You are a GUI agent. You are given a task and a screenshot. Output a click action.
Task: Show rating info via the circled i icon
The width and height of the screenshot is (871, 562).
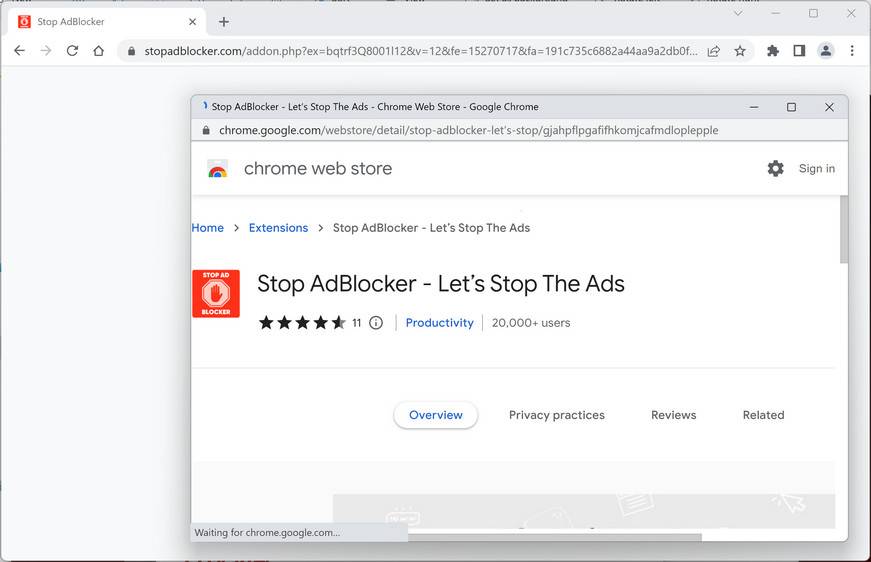pyautogui.click(x=376, y=323)
